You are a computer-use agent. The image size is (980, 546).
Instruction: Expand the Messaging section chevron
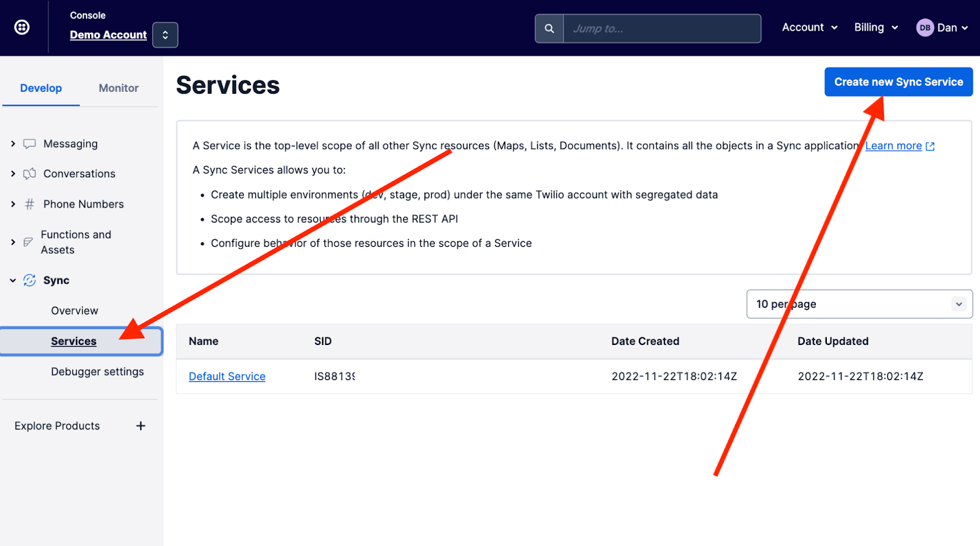click(x=13, y=143)
